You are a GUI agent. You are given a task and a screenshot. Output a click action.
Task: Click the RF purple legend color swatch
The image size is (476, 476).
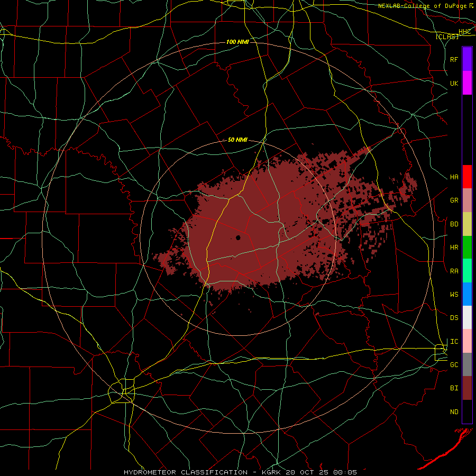(467, 59)
